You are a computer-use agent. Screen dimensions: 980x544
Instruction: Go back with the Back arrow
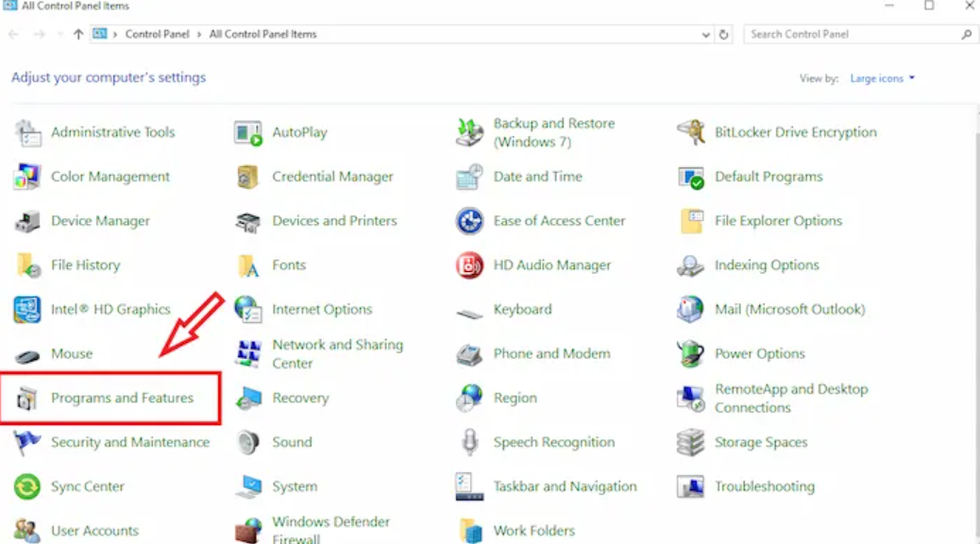coord(14,34)
